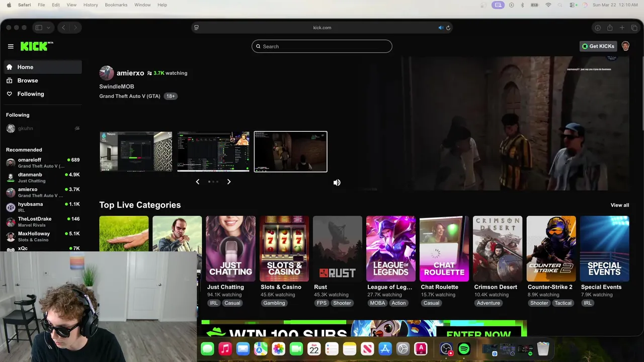Open Control Center in menu bar
This screenshot has height=362, width=644.
tap(573, 5)
